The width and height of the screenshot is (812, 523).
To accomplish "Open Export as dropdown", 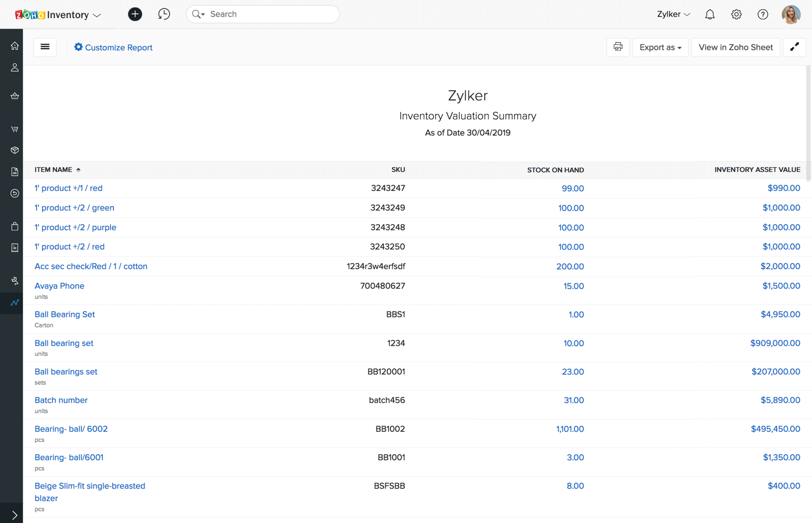I will [x=660, y=47].
